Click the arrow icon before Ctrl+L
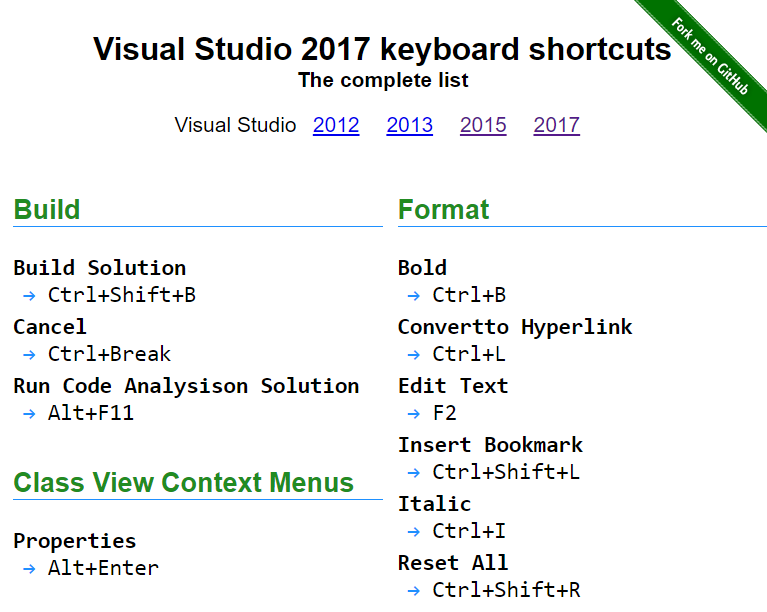This screenshot has height=612, width=767. (x=412, y=355)
